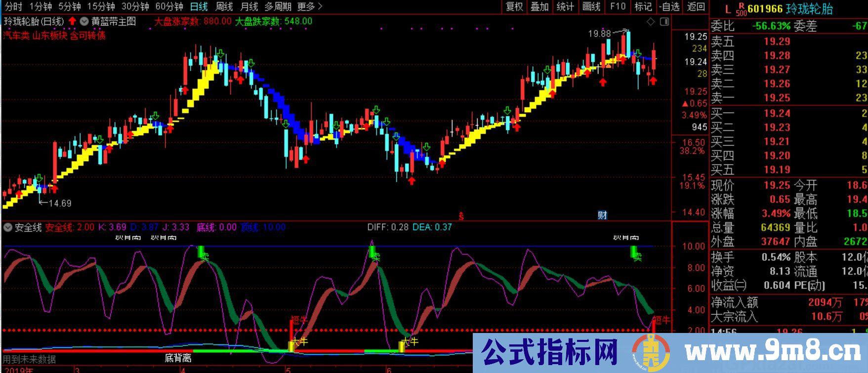Click the 现价 value 19.25
868x373 pixels.
pyautogui.click(x=777, y=186)
